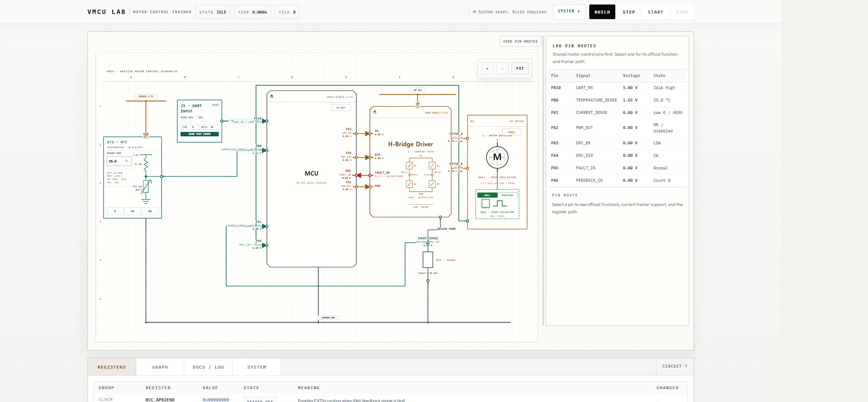Screen dimensions: 868x402
Task: Click the Q1 switch in the H-bridge
Action: pos(409,166)
